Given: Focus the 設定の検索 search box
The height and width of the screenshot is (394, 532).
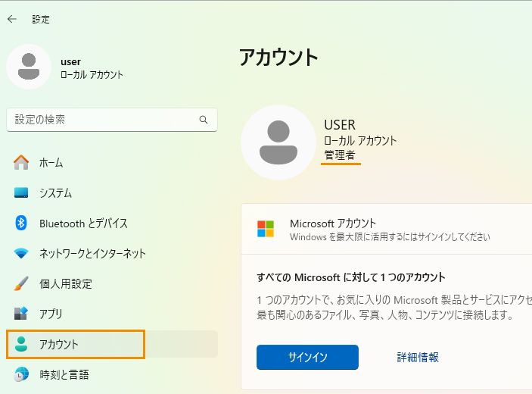Looking at the screenshot, I should [x=112, y=120].
